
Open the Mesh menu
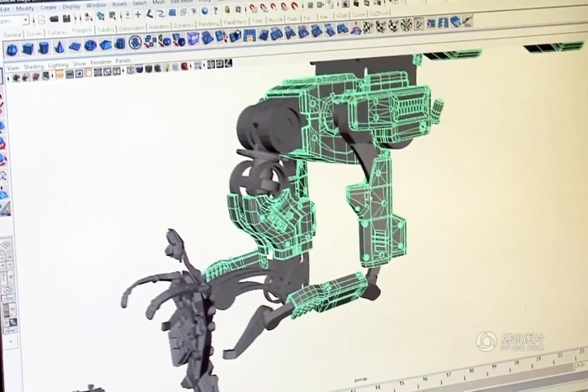159,3
